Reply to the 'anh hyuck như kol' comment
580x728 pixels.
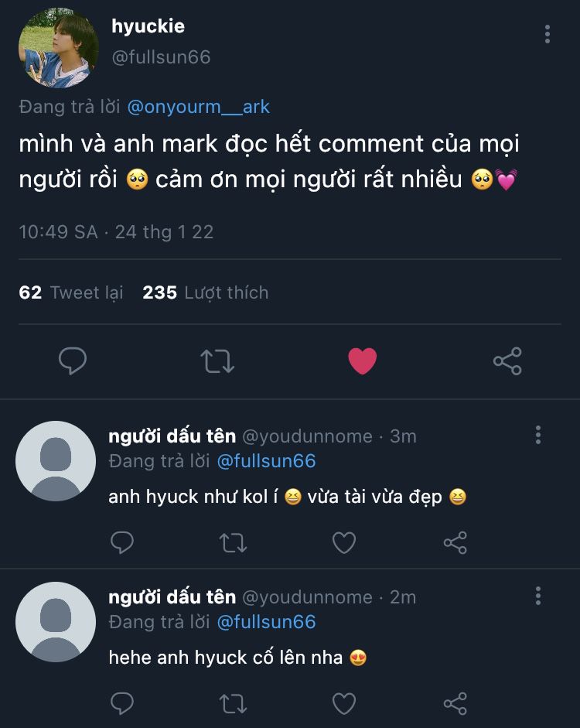point(122,543)
